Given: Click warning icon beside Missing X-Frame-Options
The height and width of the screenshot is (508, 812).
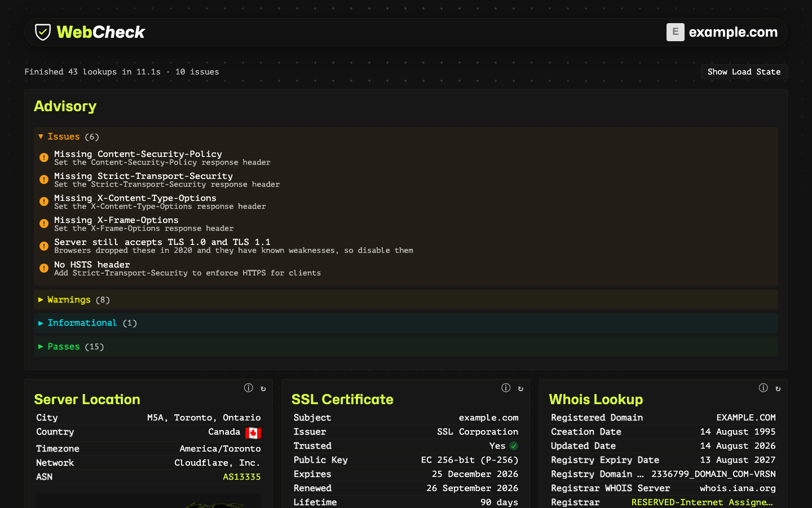Looking at the screenshot, I should point(44,224).
